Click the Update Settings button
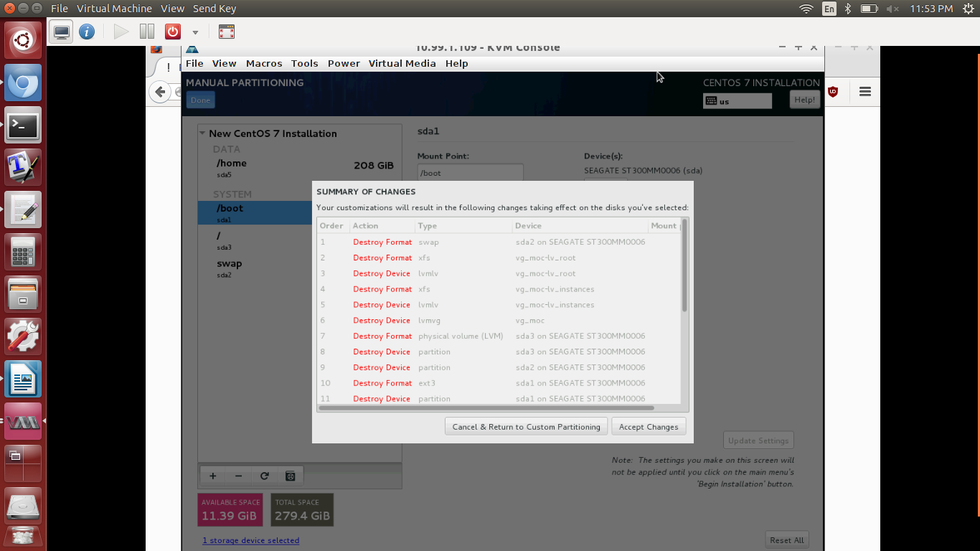The image size is (980, 551). click(758, 441)
